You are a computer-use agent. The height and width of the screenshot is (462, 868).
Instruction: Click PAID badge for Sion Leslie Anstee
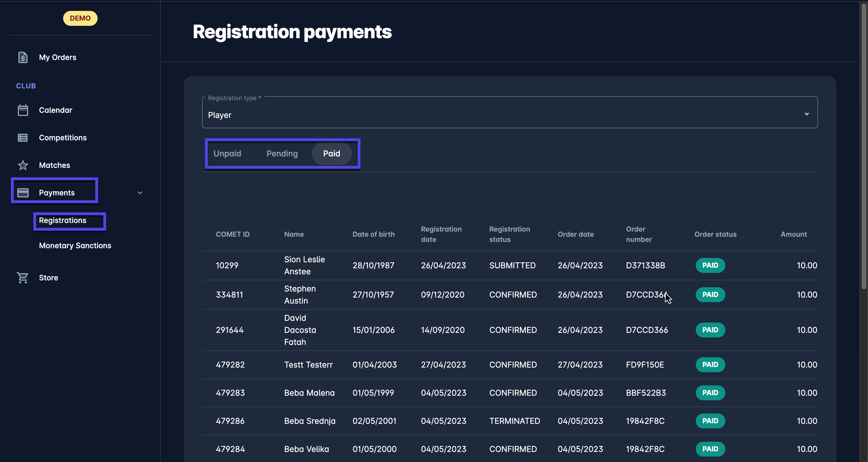click(710, 265)
